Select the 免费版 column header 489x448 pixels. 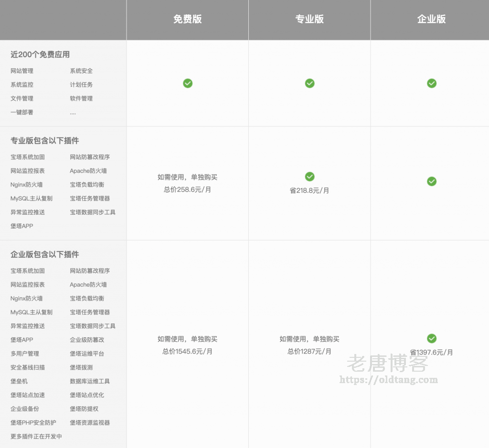pyautogui.click(x=187, y=20)
